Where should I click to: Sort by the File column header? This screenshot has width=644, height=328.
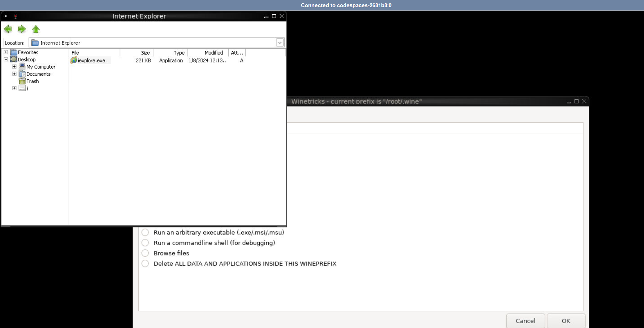95,53
